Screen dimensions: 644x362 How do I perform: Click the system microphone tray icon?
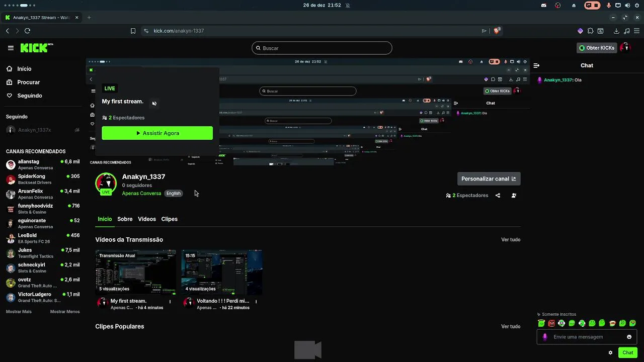tap(609, 5)
